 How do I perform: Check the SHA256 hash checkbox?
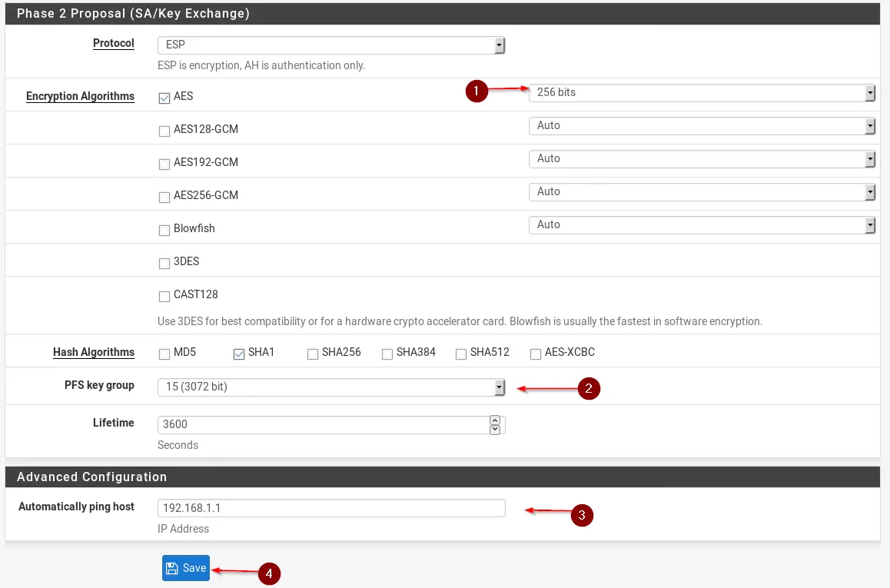[x=313, y=354]
